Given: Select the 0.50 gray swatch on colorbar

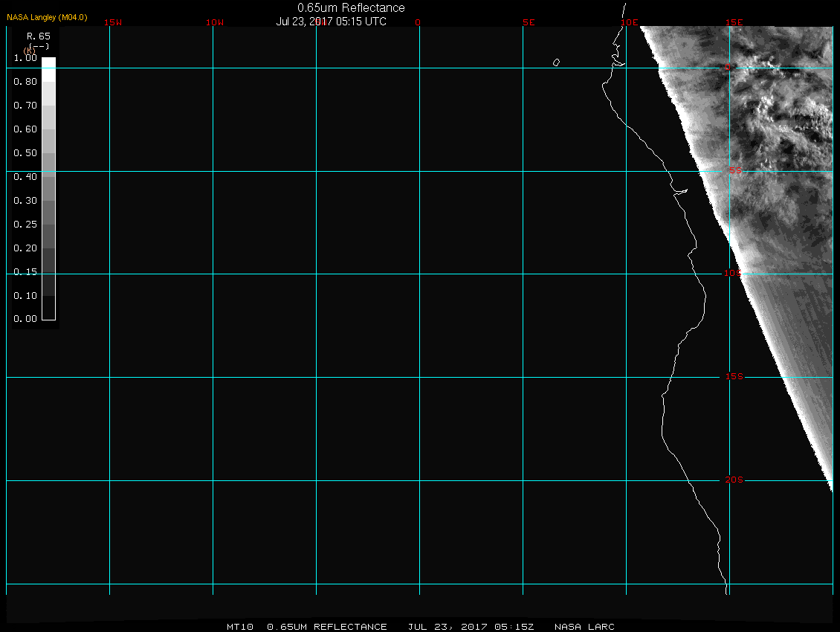Looking at the screenshot, I should (48, 153).
